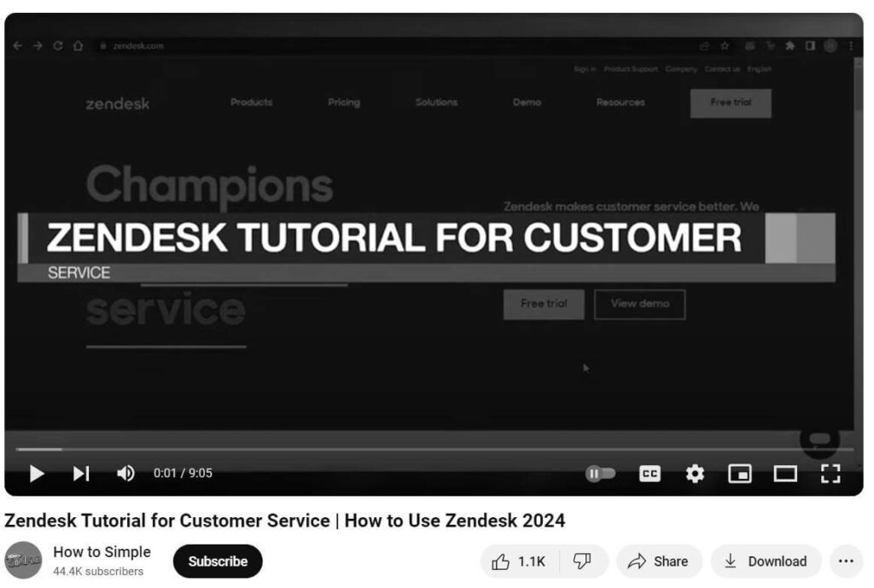
Task: Click the browser reload icon in video
Action: pyautogui.click(x=57, y=46)
